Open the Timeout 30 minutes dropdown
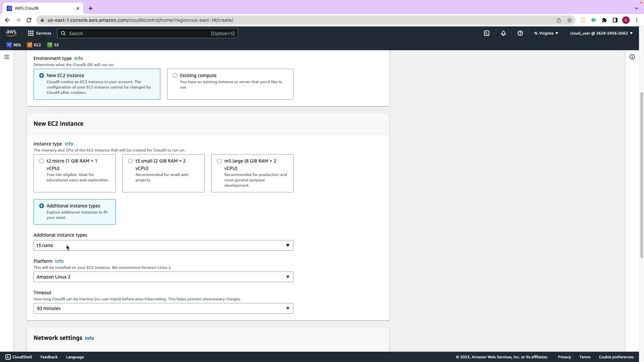Image resolution: width=644 pixels, height=362 pixels. coord(163,308)
